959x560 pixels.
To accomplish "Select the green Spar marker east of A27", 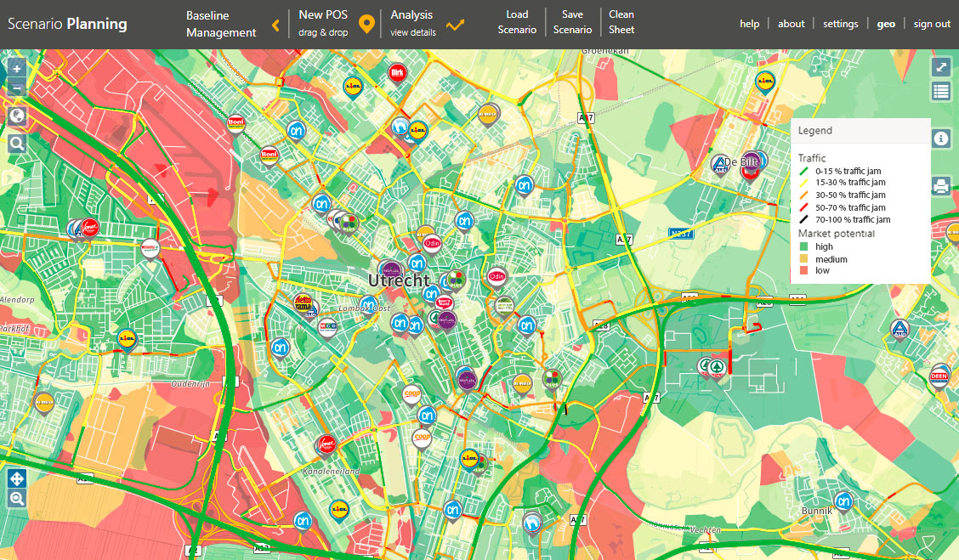I will [x=716, y=368].
